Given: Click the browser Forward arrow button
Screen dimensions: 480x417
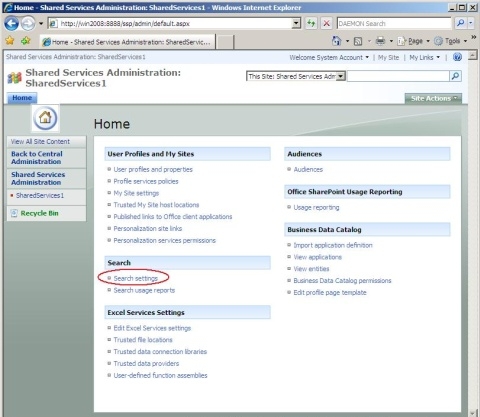Looking at the screenshot, I should pos(28,23).
